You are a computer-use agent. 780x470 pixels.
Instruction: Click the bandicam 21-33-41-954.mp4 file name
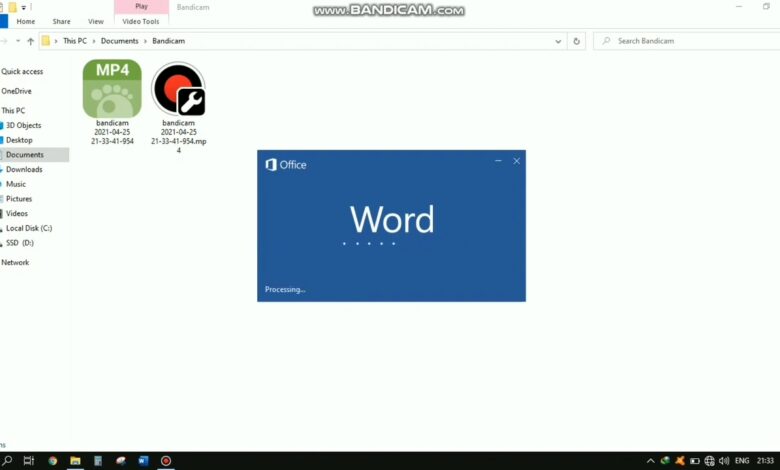[x=179, y=136]
